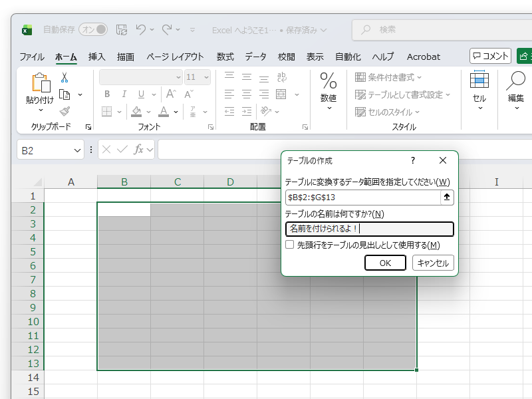The width and height of the screenshot is (532, 399).
Task: Click the Middle Align icon
Action: (247, 77)
